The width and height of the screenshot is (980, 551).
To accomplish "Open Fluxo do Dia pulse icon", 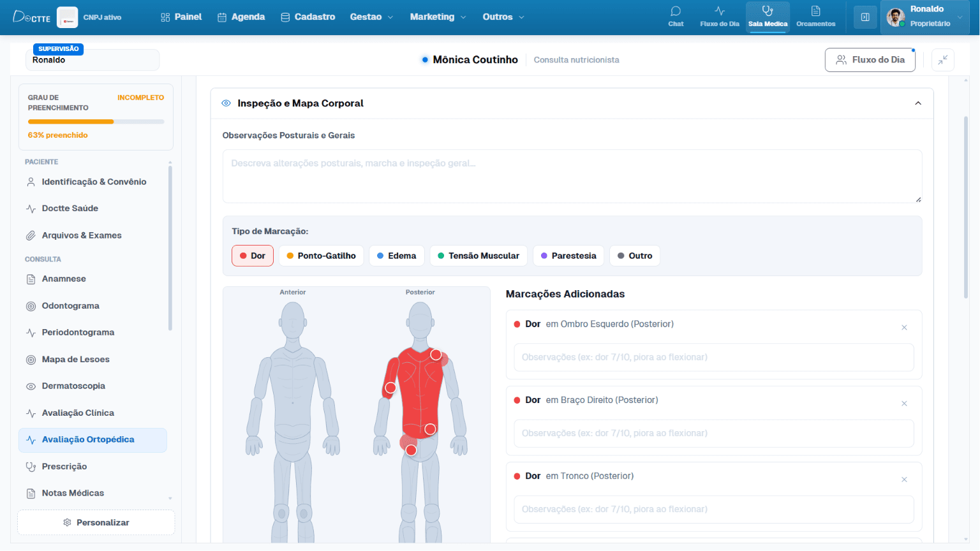I will pyautogui.click(x=720, y=11).
